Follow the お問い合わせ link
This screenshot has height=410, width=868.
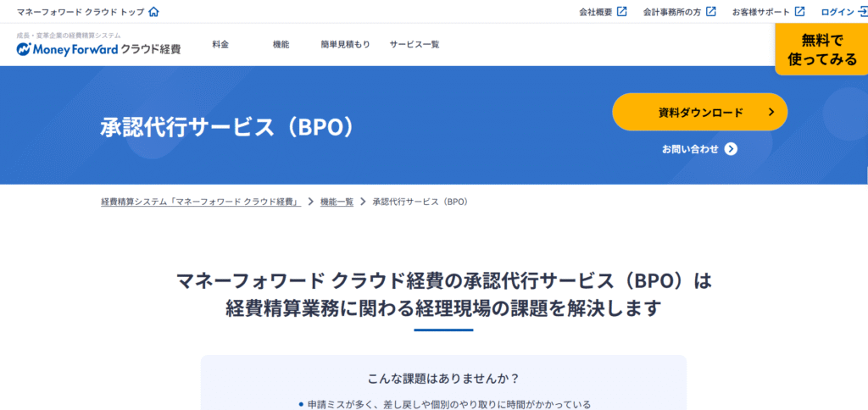coord(690,149)
